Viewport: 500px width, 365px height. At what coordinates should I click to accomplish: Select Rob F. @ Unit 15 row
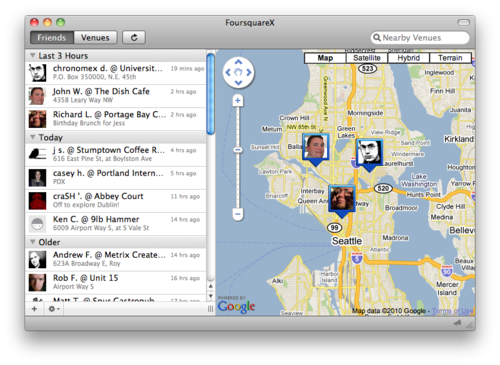[x=116, y=282]
